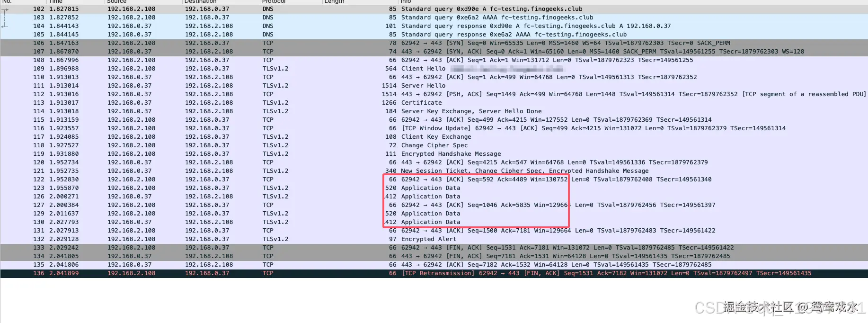Select packet 103 AAAA standard query row
868x323 pixels.
click(434, 18)
